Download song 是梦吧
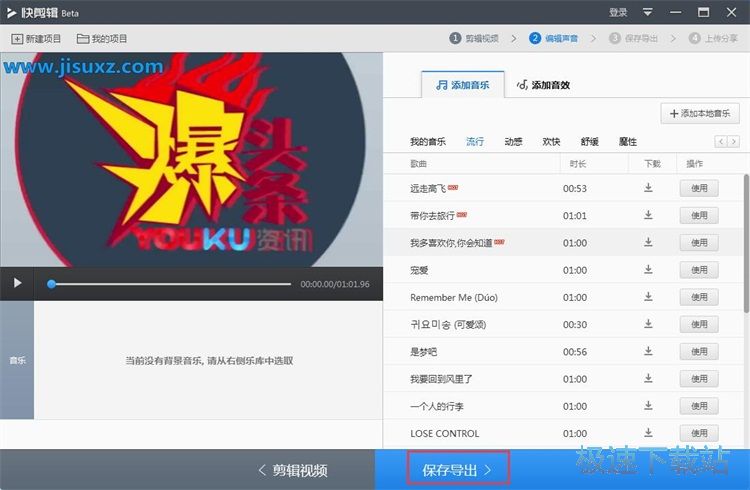The image size is (750, 490). pos(648,351)
